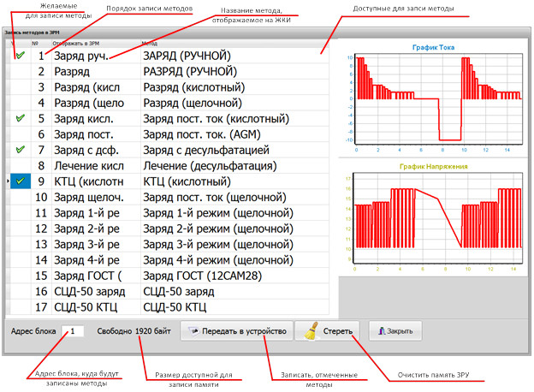Select the display name cell СЦД-50 заряд
Viewport: 534px width, 392px height.
coord(93,291)
